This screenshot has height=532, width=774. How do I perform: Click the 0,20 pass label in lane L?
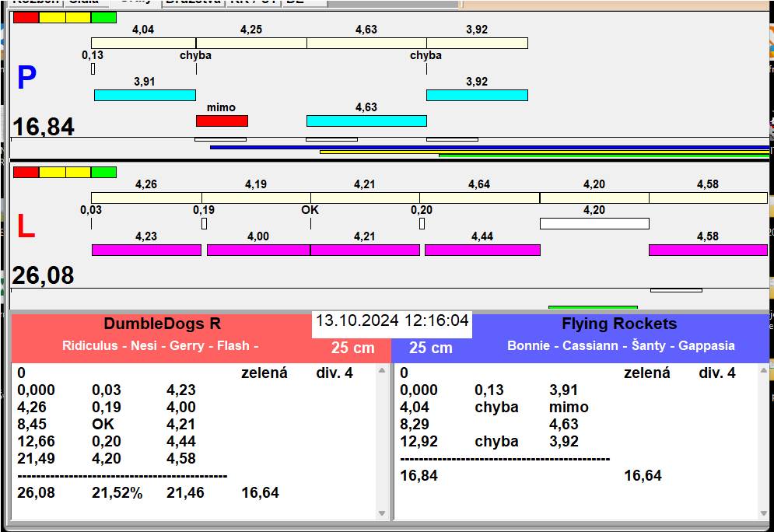pos(422,210)
